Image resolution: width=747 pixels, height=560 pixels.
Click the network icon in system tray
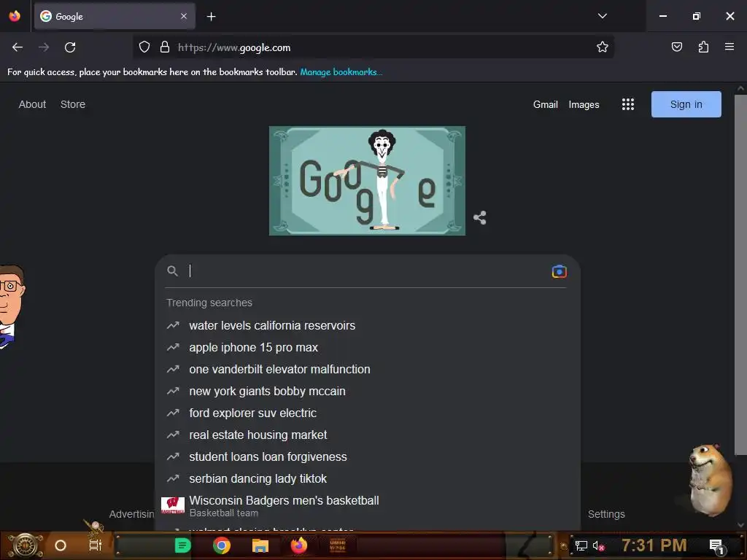coord(581,546)
